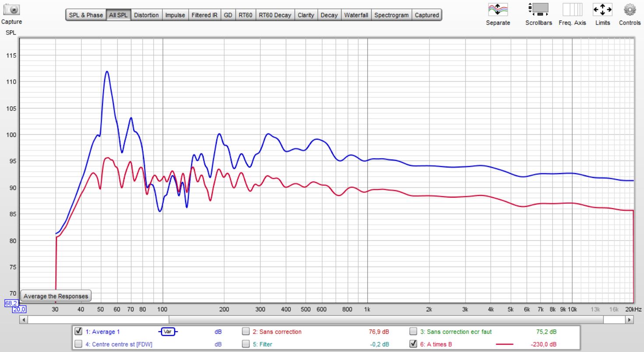The width and height of the screenshot is (644, 352).
Task: Click the 1k frequency axis label
Action: pyautogui.click(x=367, y=309)
